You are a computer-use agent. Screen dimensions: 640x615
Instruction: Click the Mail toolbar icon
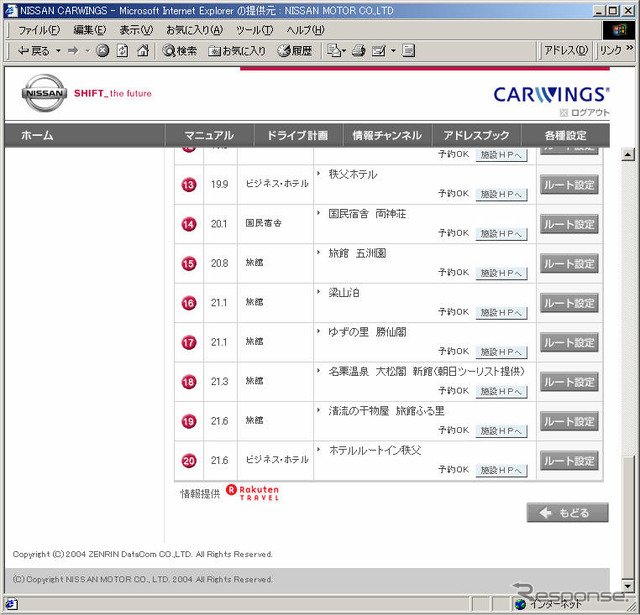pyautogui.click(x=334, y=51)
